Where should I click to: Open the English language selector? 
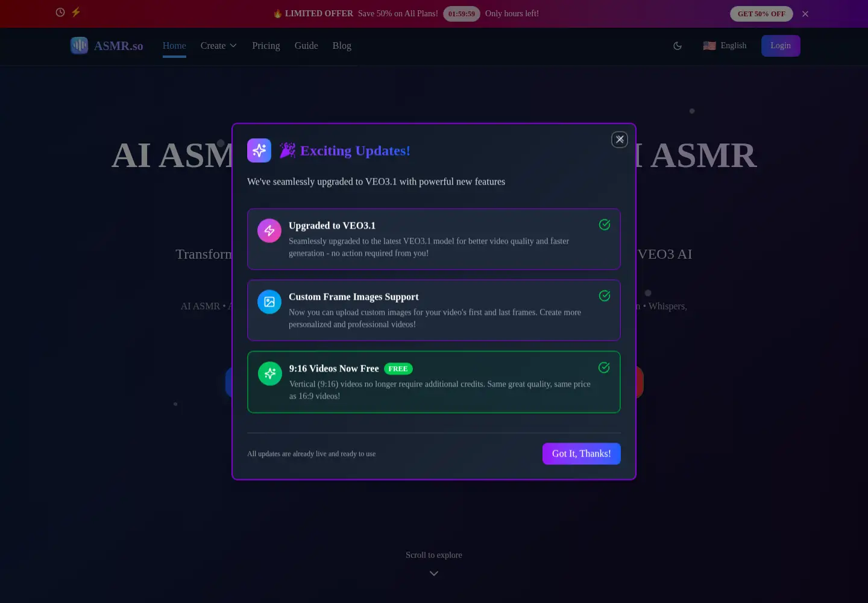[x=725, y=46]
